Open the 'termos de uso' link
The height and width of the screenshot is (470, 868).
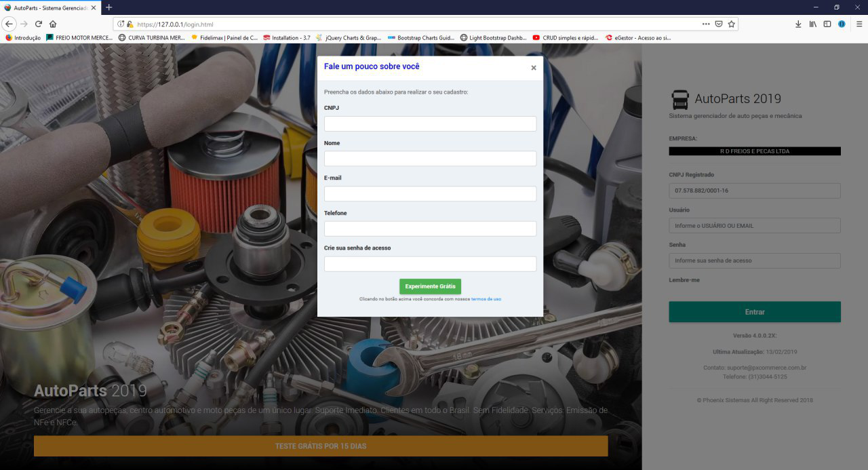pyautogui.click(x=486, y=299)
